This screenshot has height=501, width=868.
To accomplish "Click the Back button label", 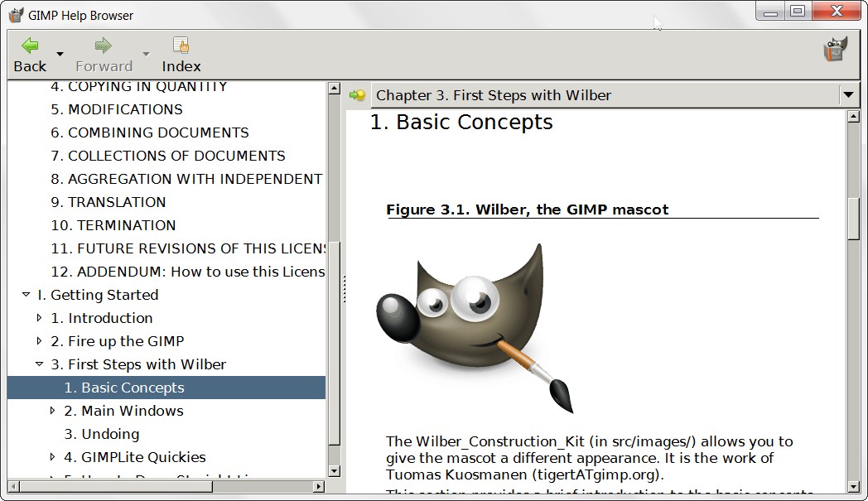I will click(x=30, y=66).
